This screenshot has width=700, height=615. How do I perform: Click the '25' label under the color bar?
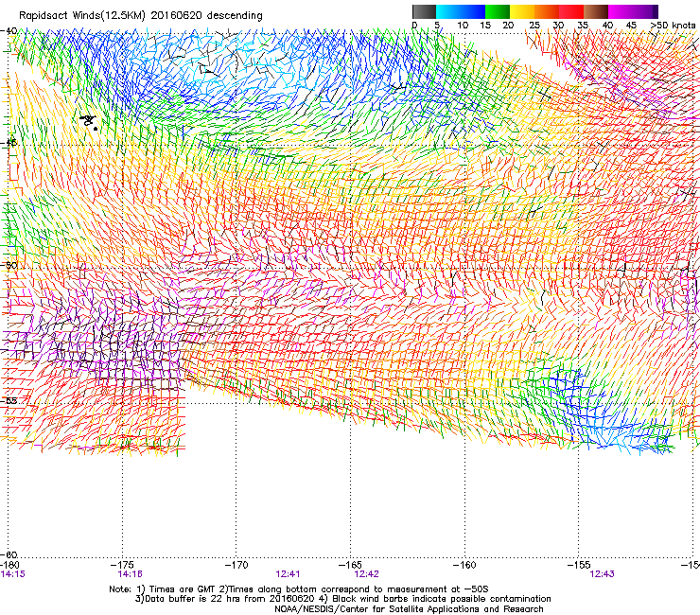pyautogui.click(x=534, y=26)
